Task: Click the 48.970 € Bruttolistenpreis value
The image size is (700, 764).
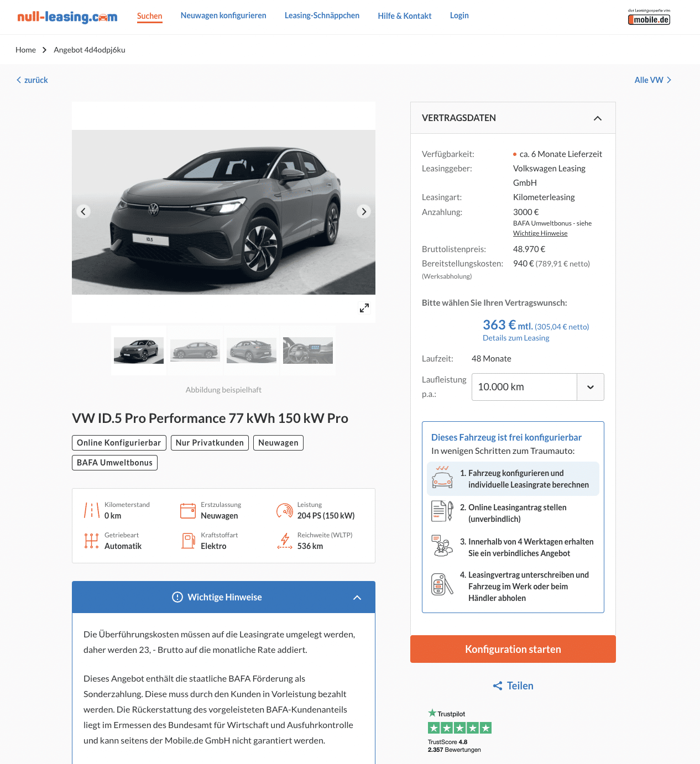Action: pos(529,249)
